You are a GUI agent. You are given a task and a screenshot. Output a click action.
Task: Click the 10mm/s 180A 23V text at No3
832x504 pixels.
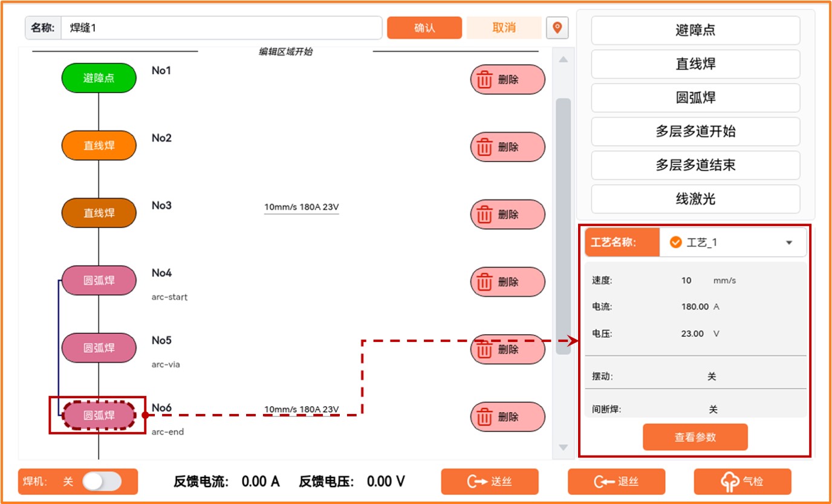(x=302, y=207)
